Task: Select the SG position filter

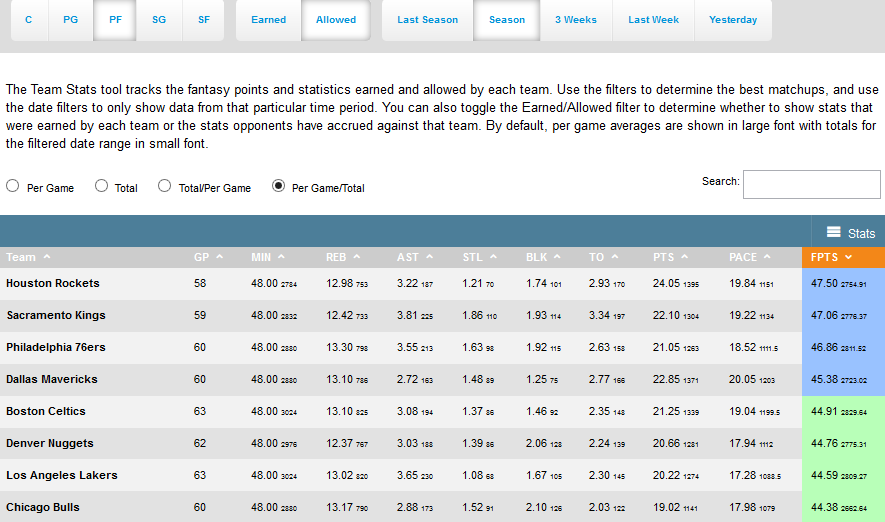Action: click(x=159, y=20)
